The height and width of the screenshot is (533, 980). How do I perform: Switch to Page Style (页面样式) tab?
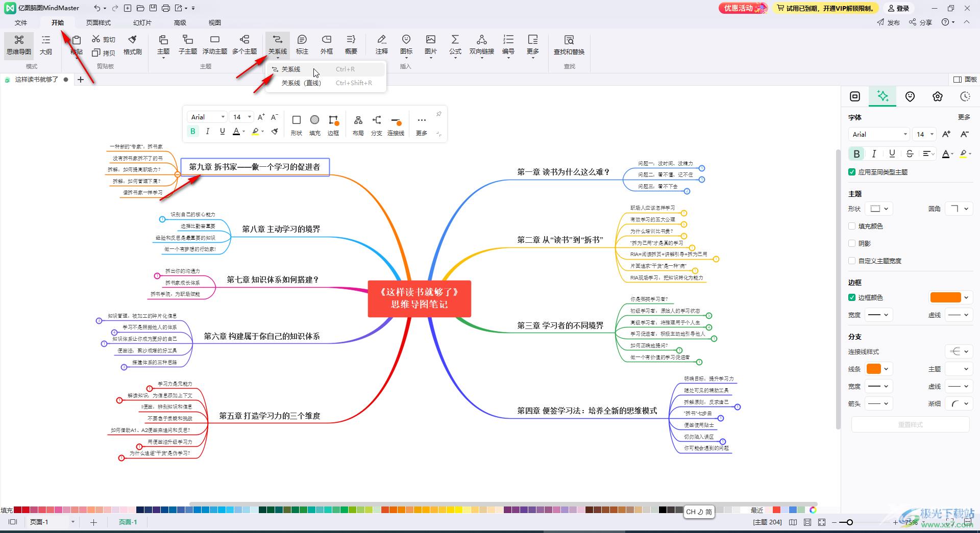99,22
